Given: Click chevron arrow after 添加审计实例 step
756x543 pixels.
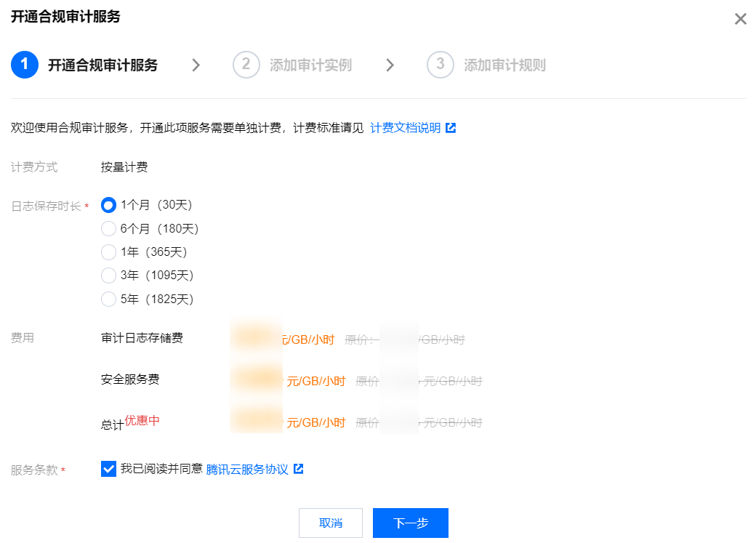Looking at the screenshot, I should (390, 65).
